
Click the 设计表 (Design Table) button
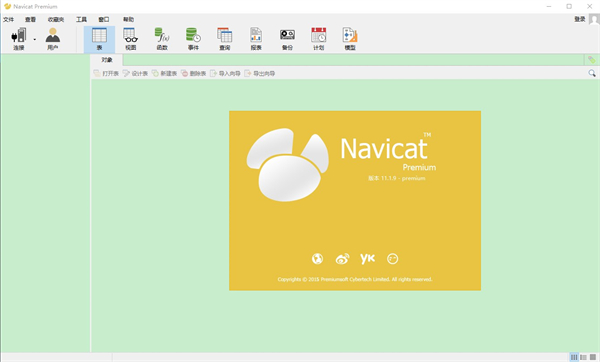click(135, 73)
